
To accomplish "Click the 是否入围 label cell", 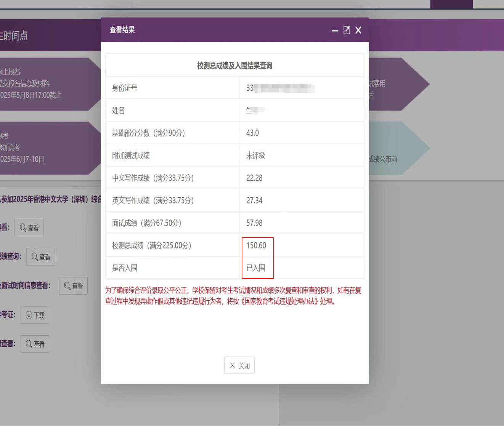I will pyautogui.click(x=172, y=267).
